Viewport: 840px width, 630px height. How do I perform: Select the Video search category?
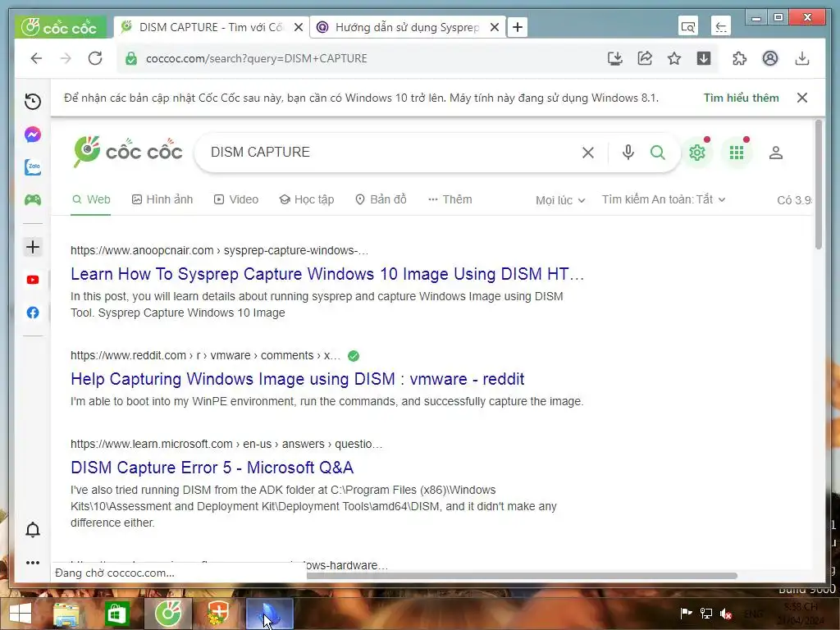236,199
